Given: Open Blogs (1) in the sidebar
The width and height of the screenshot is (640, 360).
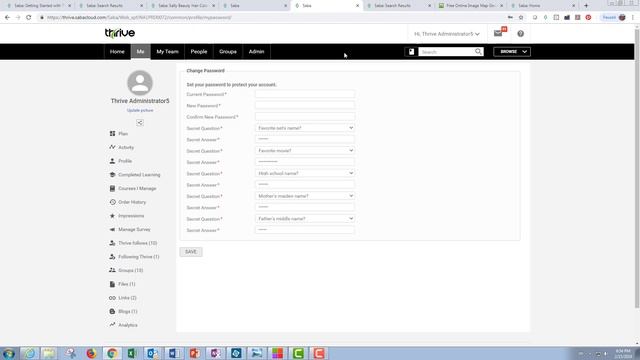Looking at the screenshot, I should pyautogui.click(x=128, y=311).
